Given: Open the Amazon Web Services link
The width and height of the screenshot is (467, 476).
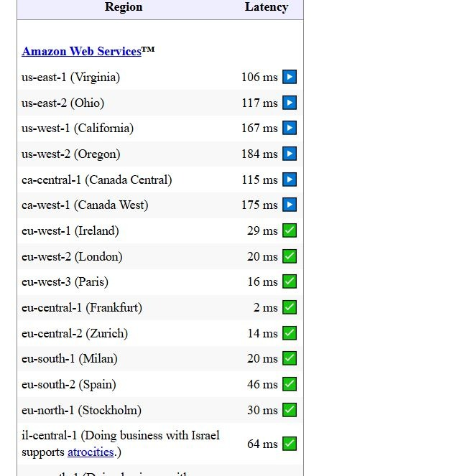Looking at the screenshot, I should click(x=81, y=51).
